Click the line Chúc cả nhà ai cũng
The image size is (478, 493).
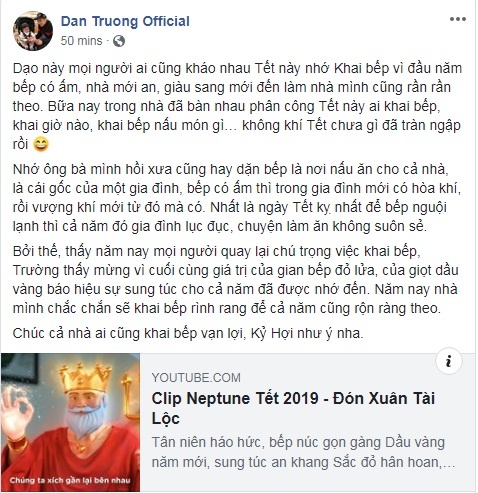[188, 333]
